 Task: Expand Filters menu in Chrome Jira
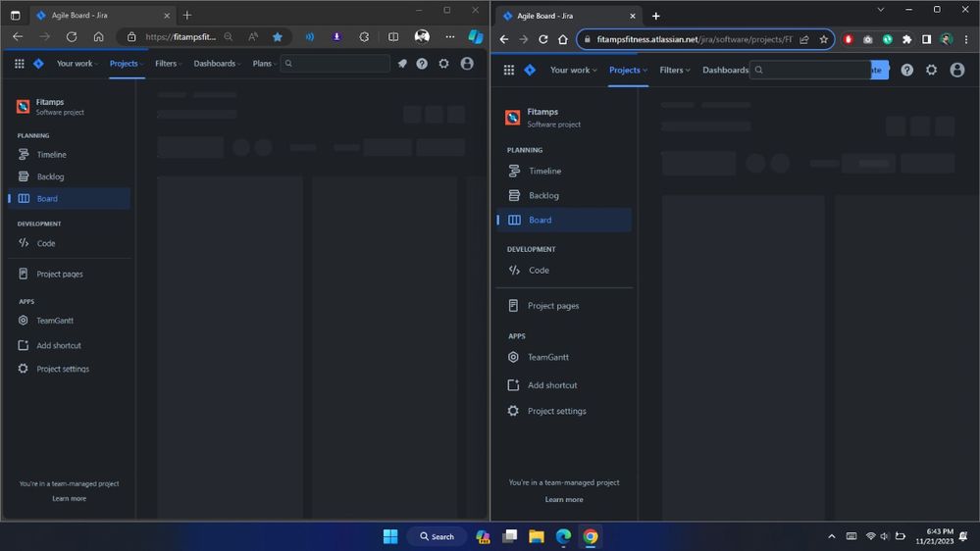(x=674, y=70)
